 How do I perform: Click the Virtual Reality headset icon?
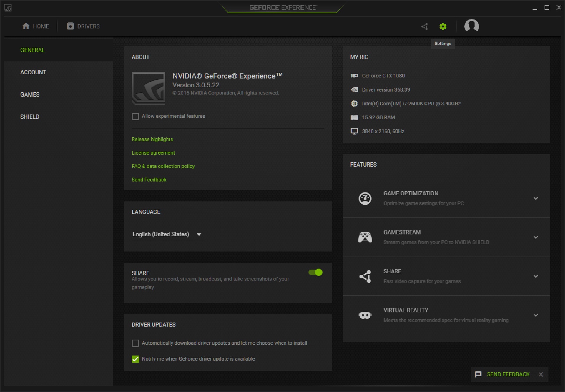pos(365,315)
